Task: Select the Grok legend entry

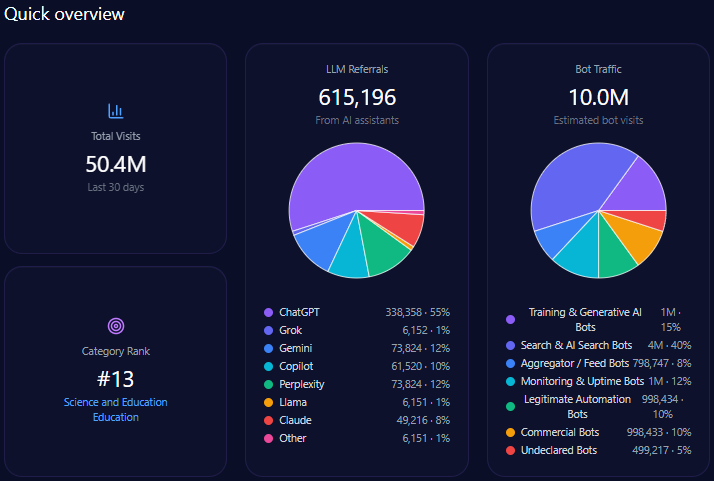Action: pos(290,330)
